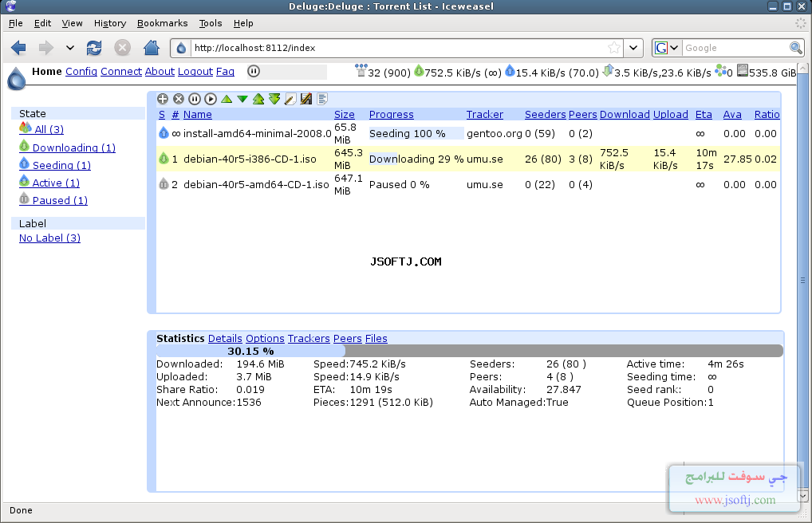Filter by Paused (1) state
The height and width of the screenshot is (523, 812).
tap(60, 200)
